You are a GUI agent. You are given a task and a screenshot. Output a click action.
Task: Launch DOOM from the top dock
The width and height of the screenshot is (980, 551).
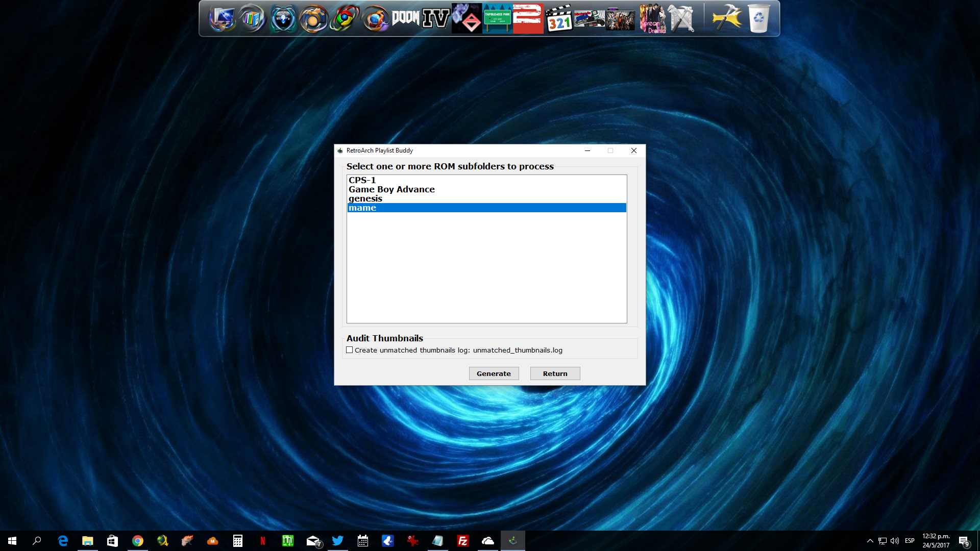pyautogui.click(x=405, y=19)
